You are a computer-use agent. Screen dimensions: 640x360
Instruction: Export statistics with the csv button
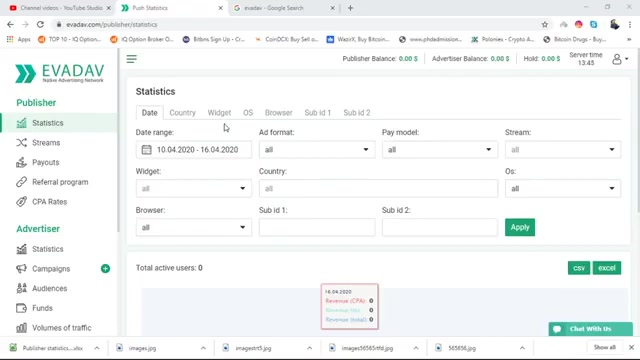(x=579, y=268)
